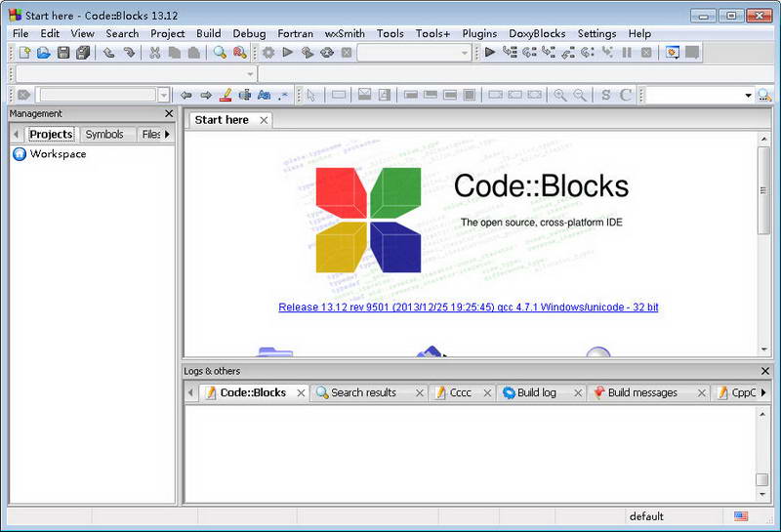Image resolution: width=781 pixels, height=532 pixels.
Task: Jump back with the left arrow icon
Action: click(x=186, y=95)
